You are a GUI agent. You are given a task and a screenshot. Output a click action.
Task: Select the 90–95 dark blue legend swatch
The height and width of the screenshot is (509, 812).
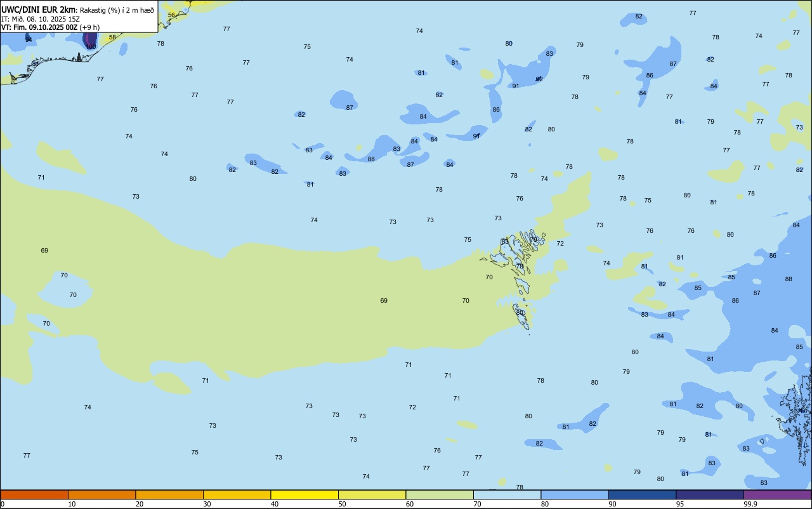(x=642, y=494)
